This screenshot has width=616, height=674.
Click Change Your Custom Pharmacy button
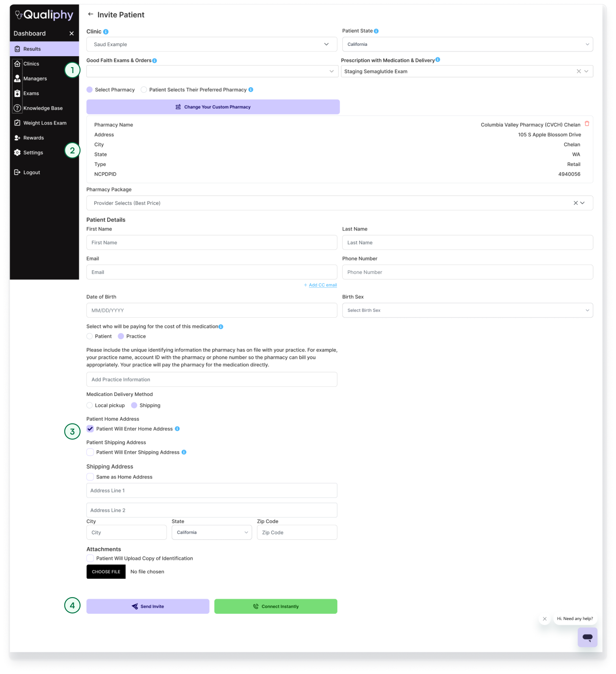(x=213, y=107)
